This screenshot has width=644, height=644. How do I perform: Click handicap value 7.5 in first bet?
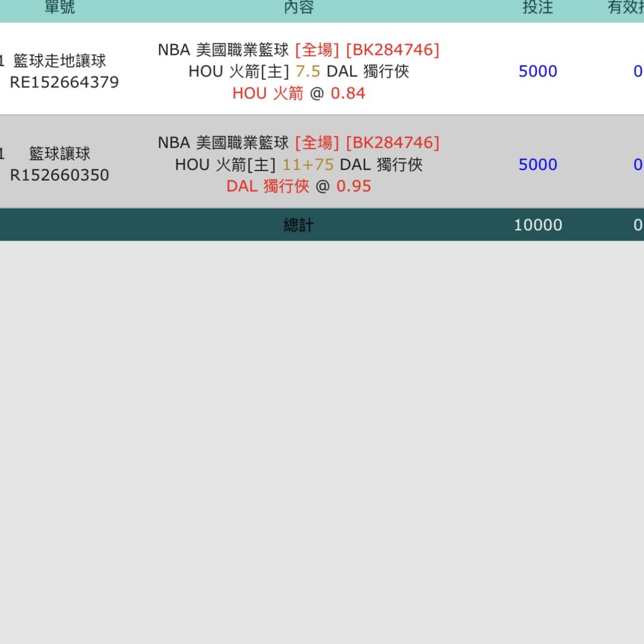click(x=308, y=72)
